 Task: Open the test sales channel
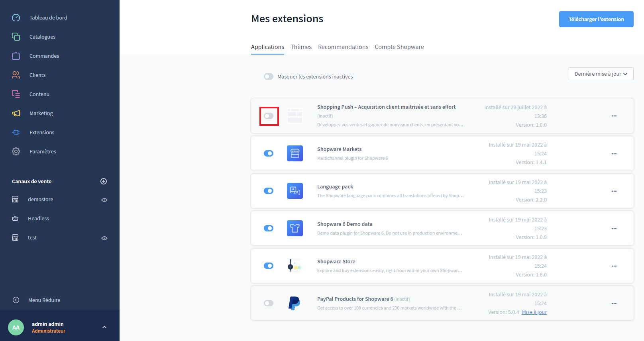point(32,237)
